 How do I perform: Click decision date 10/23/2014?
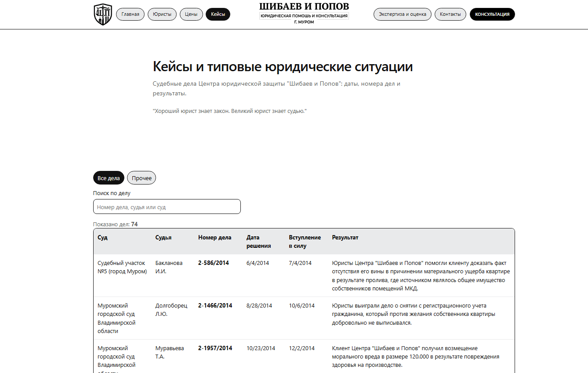pos(261,348)
